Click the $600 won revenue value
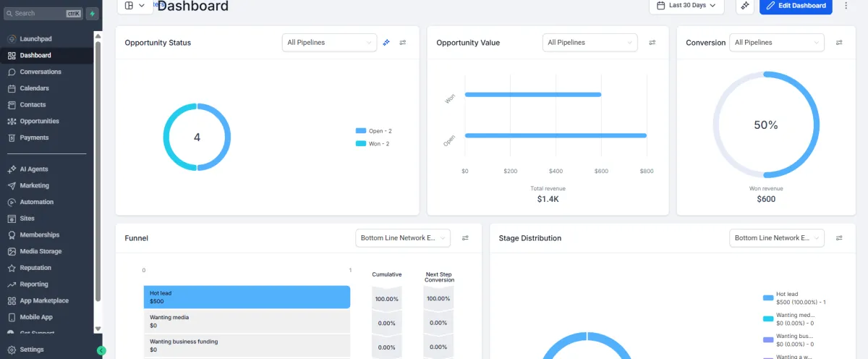Screen dimensions: 868x359 766,199
